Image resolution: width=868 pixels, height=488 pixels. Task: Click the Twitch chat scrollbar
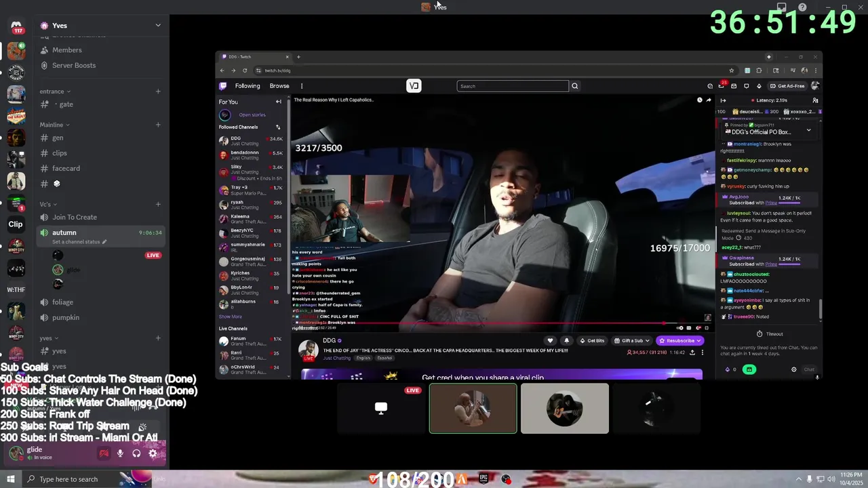[x=821, y=310]
